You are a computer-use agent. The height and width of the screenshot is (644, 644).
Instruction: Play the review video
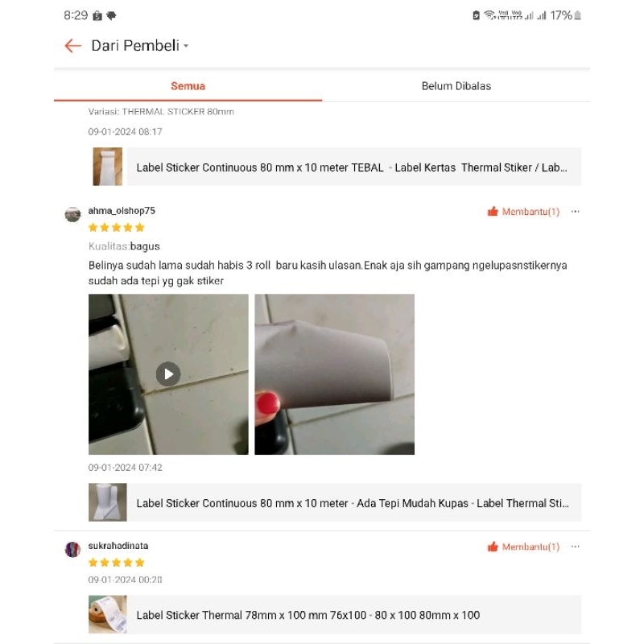pos(168,374)
